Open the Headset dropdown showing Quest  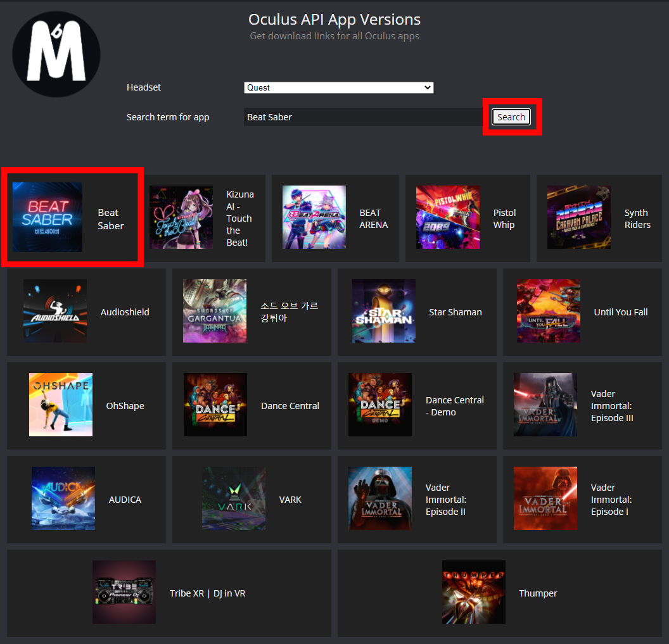coord(339,87)
